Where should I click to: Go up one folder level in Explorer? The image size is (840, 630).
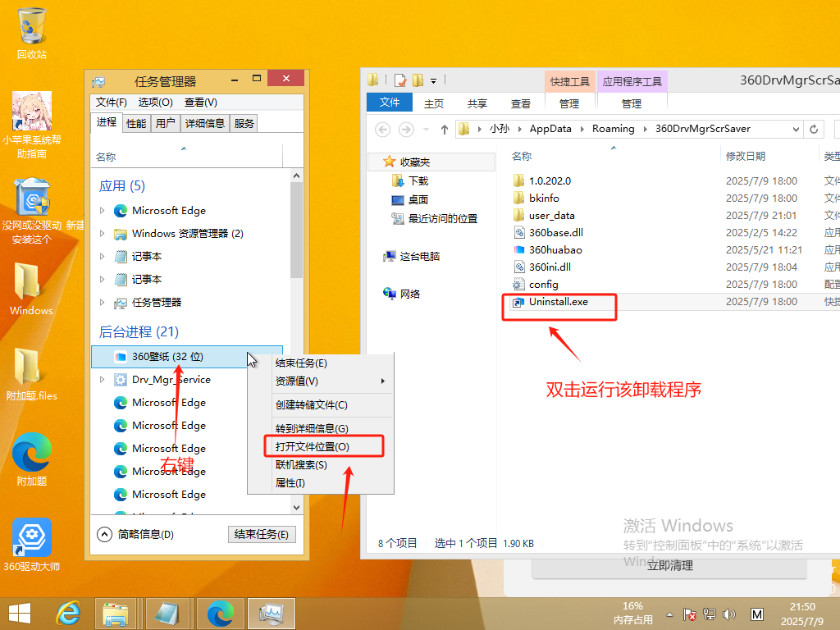[x=444, y=129]
